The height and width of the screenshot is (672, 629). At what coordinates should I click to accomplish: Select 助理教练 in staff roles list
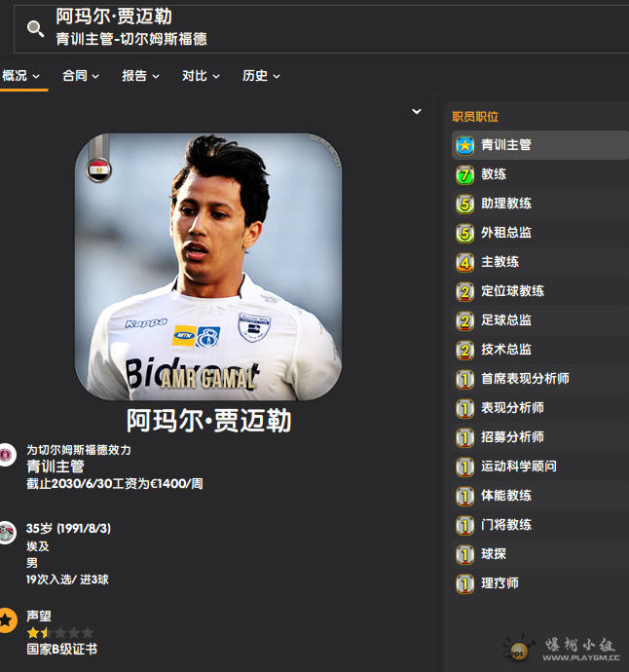pos(506,204)
